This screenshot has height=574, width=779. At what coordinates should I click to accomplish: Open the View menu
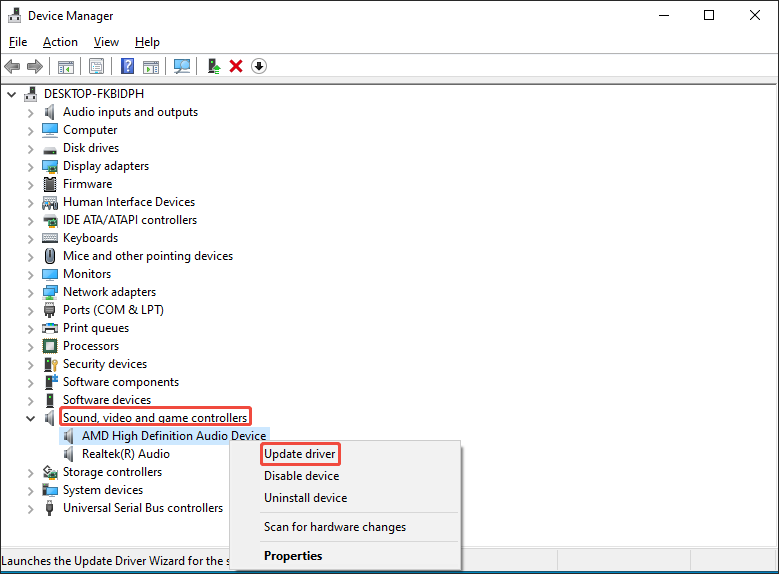(x=106, y=42)
